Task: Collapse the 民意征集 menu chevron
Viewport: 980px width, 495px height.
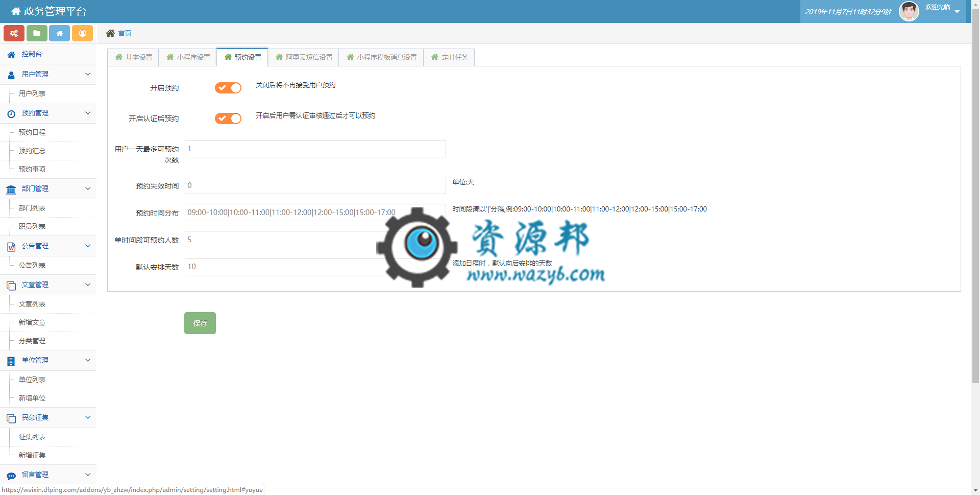Action: 88,417
